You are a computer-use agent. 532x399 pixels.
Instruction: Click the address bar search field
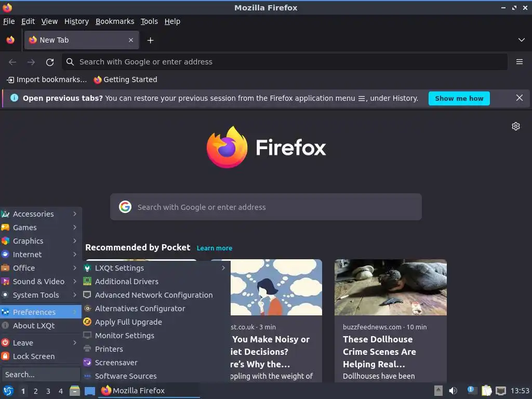point(285,62)
